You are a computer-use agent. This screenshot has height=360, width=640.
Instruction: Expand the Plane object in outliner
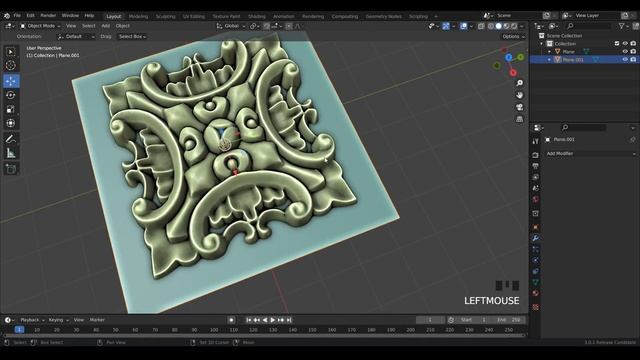point(549,52)
